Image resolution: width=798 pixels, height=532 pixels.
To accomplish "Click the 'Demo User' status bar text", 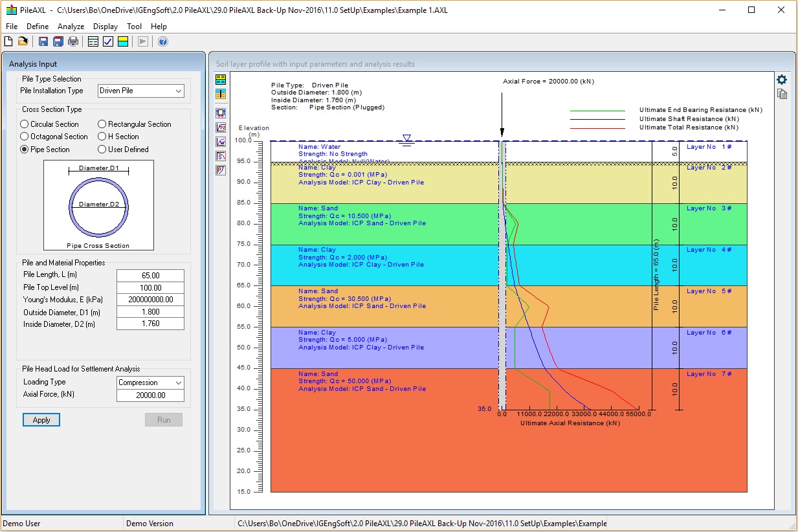I will tap(21, 524).
